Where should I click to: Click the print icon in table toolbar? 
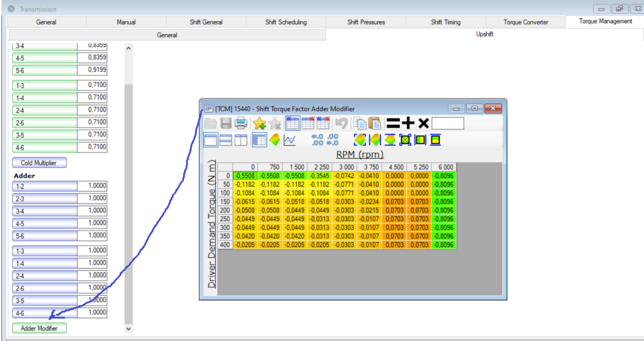[241, 123]
